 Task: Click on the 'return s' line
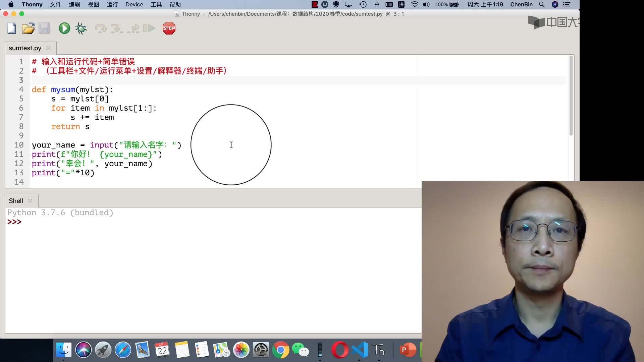(x=70, y=127)
